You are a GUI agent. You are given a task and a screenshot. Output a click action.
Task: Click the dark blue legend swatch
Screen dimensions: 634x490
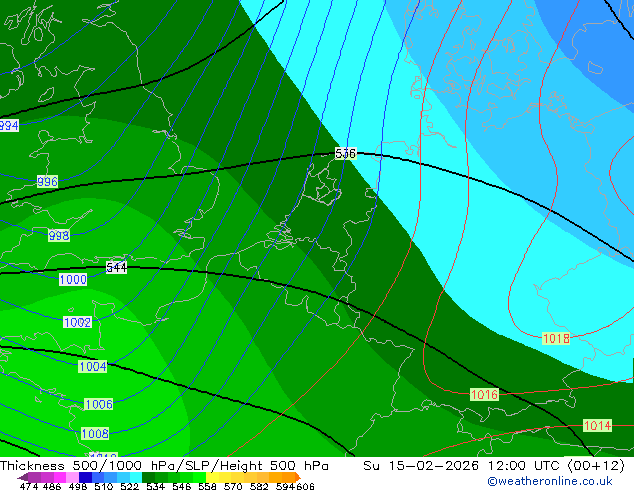85,477
